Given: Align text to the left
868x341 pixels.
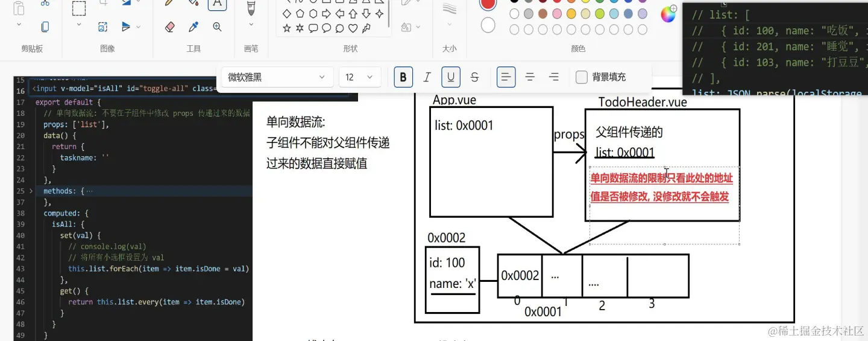Looking at the screenshot, I should click(506, 77).
